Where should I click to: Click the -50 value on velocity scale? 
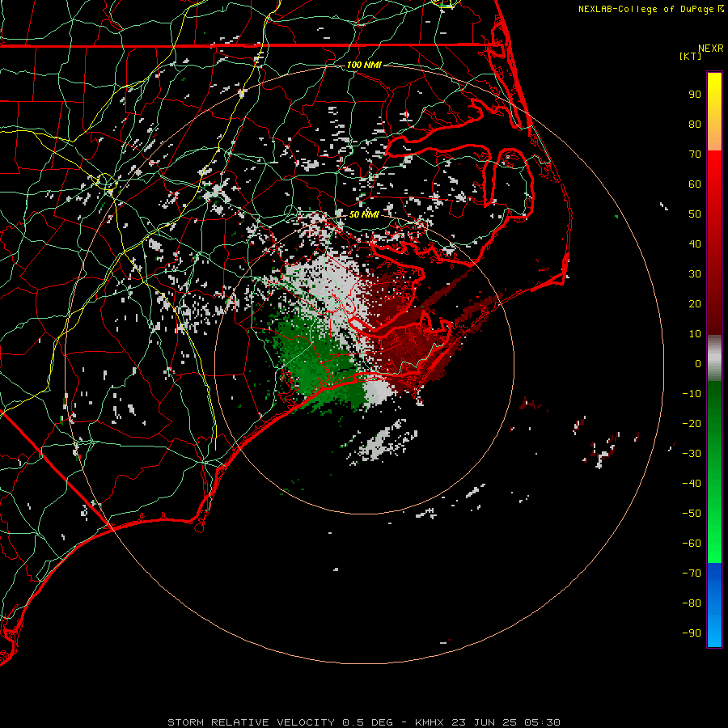[x=692, y=514]
